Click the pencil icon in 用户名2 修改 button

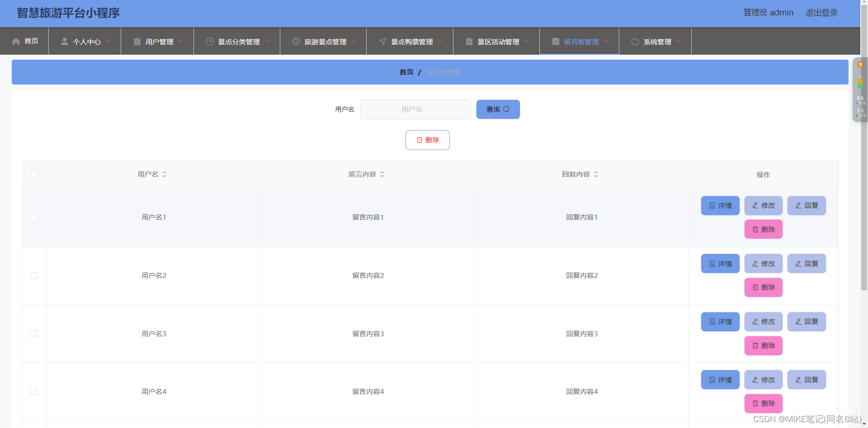(755, 264)
